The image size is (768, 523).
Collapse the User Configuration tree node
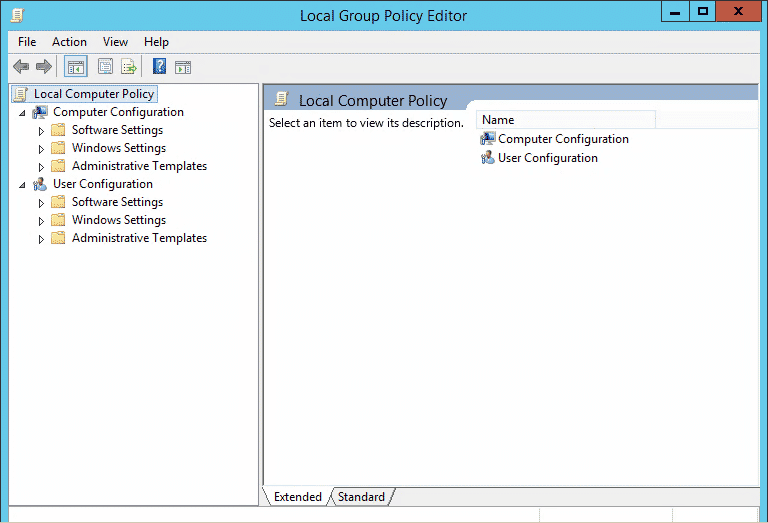point(22,185)
